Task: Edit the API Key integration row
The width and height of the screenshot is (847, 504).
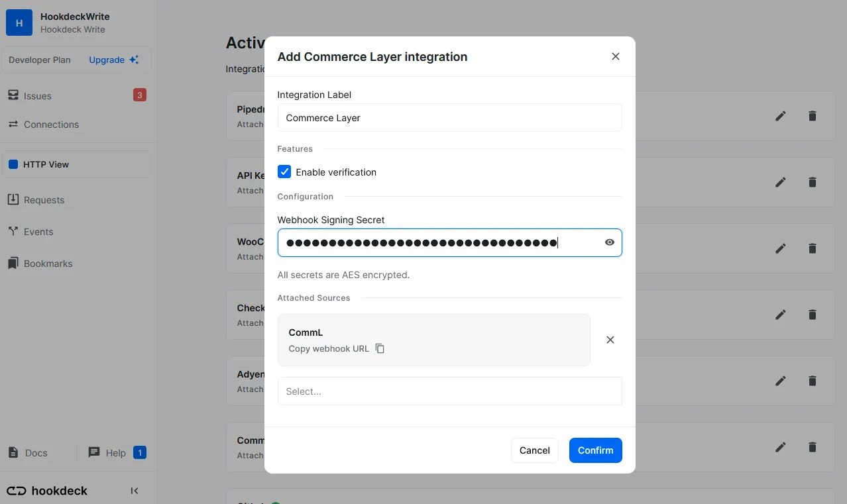Action: [781, 182]
